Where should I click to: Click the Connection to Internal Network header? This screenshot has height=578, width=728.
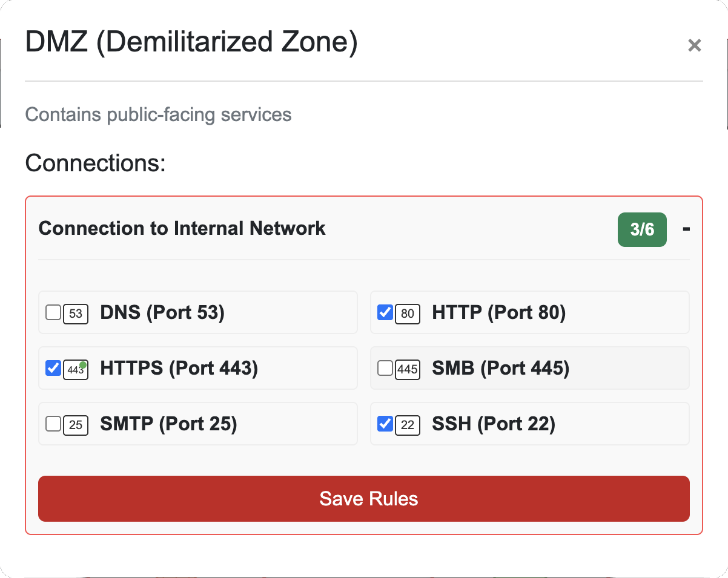(182, 229)
